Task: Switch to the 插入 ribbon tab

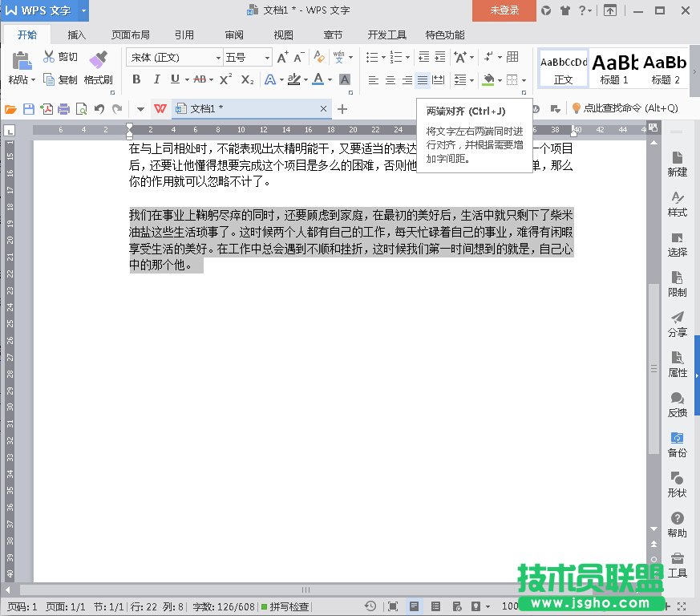Action: 77,35
